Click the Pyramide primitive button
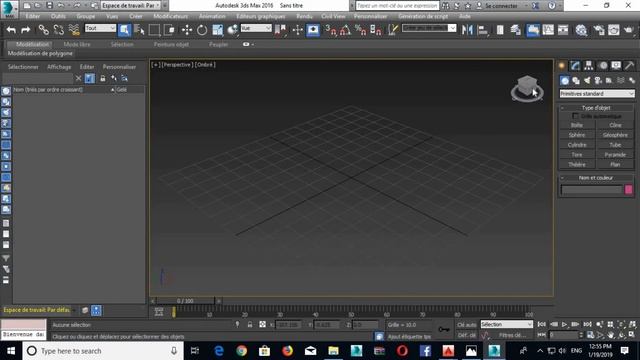Screen dimensions: 640x360 (x=615, y=155)
